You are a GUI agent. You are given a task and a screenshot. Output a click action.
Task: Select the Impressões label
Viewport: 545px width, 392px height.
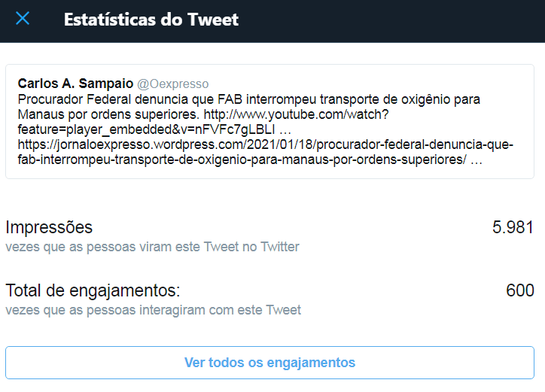pos(49,227)
